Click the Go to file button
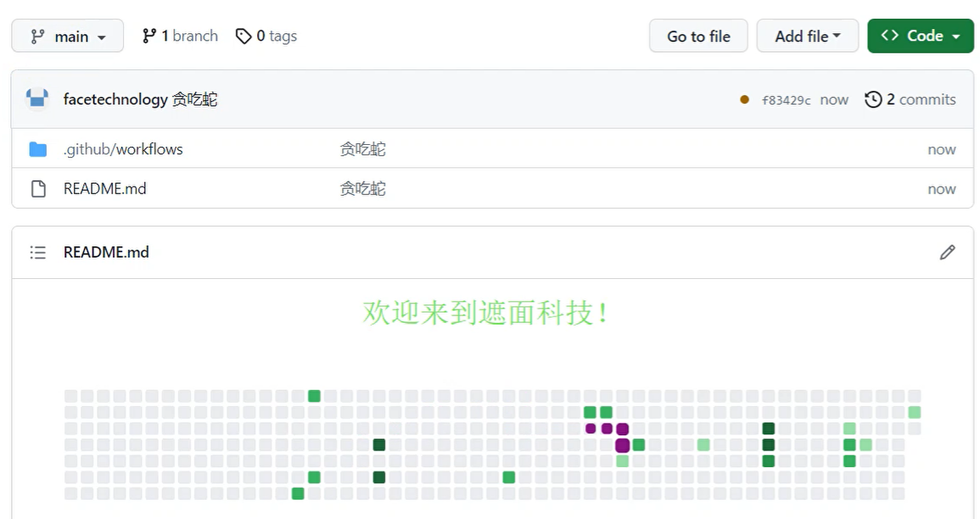 click(x=697, y=36)
